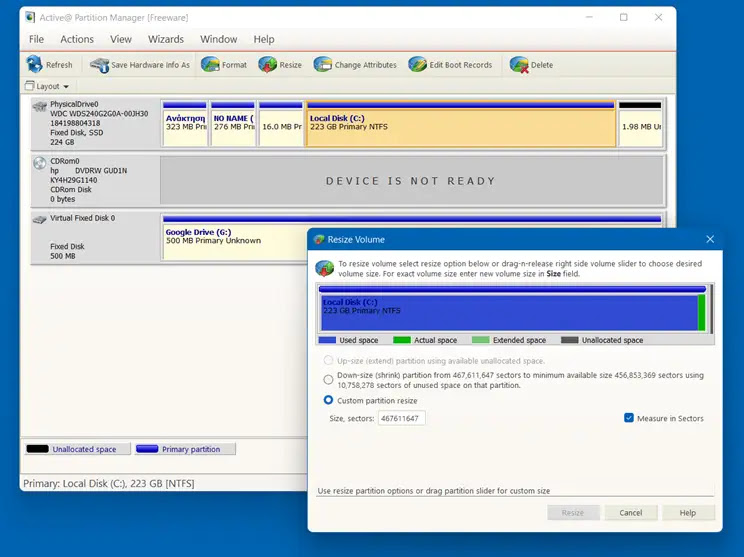Select the Custom partition resize option

(328, 400)
